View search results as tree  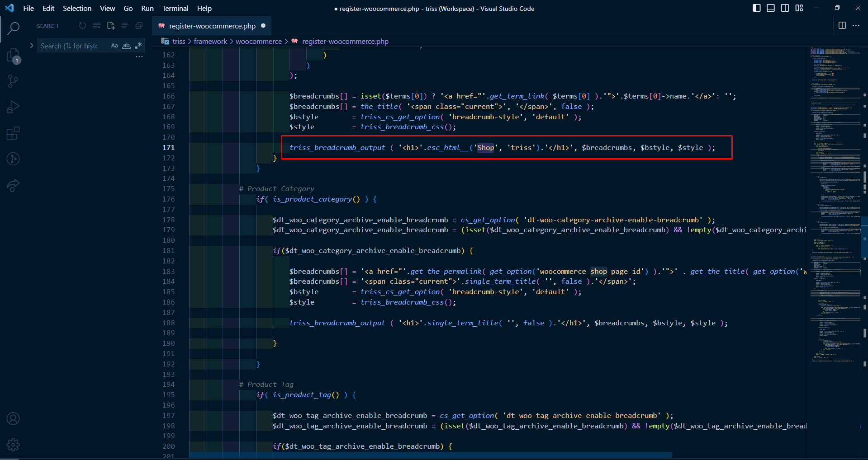point(125,26)
